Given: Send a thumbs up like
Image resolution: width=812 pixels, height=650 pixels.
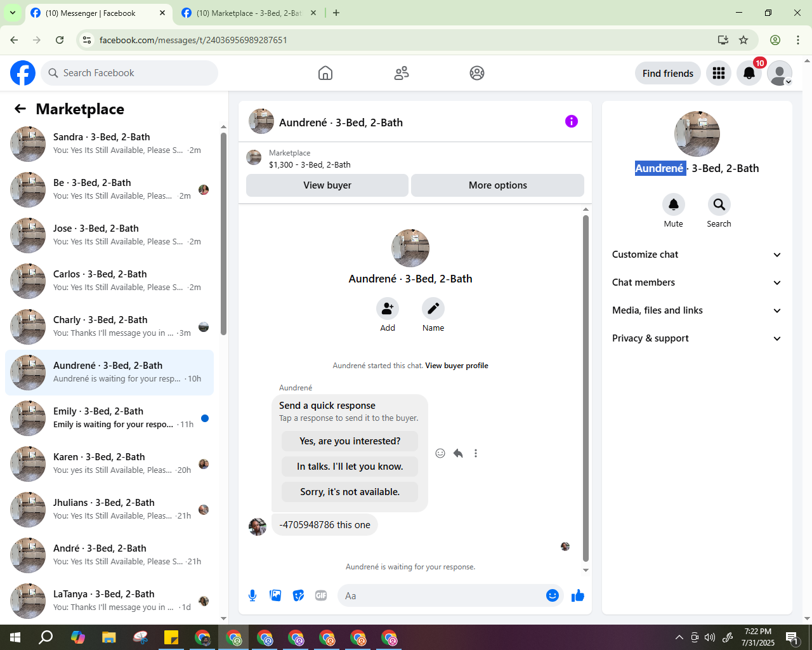Looking at the screenshot, I should pos(578,595).
